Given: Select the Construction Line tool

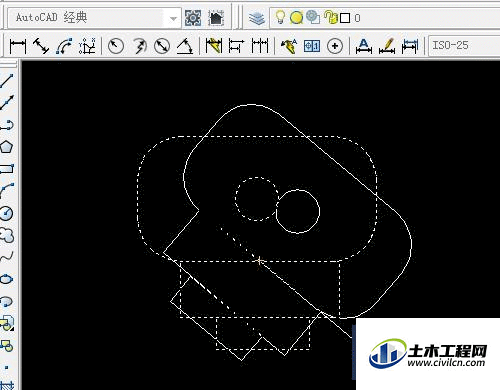Looking at the screenshot, I should (x=7, y=103).
